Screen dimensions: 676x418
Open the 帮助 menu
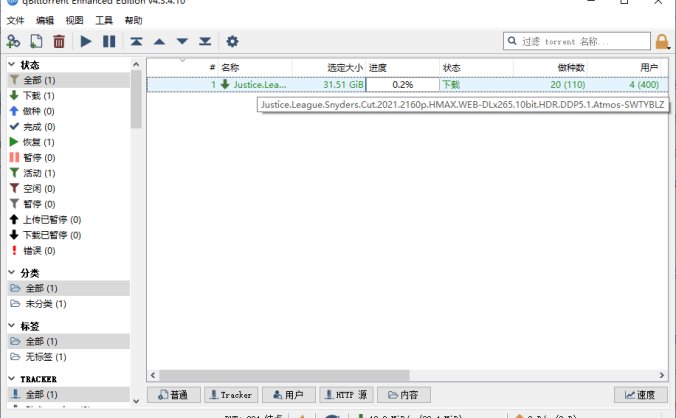[133, 20]
